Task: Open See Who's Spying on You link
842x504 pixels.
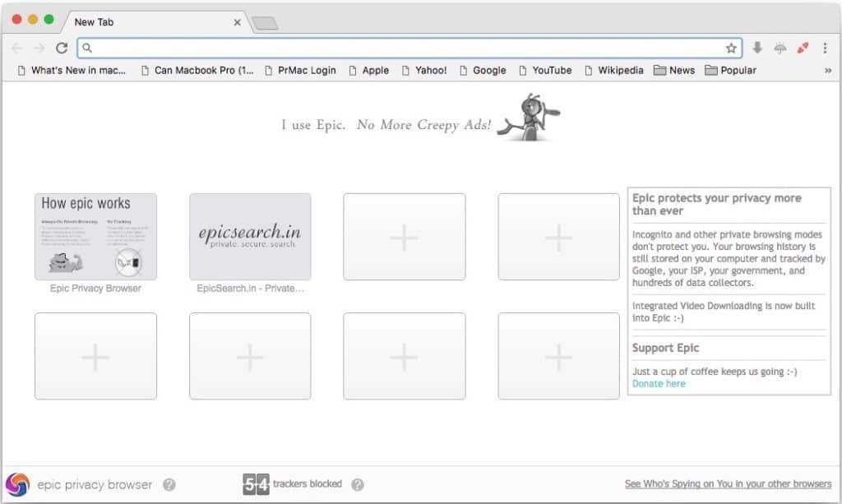Action: (x=728, y=483)
